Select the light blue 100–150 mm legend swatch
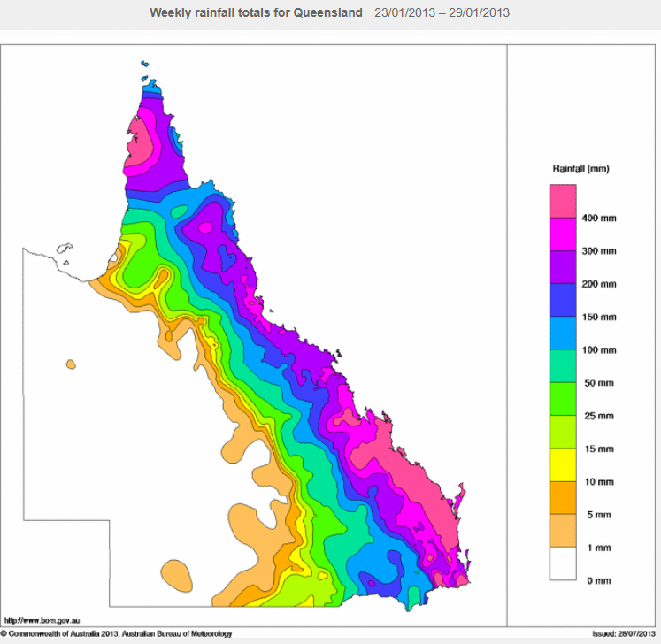661x644 pixels. [x=563, y=333]
